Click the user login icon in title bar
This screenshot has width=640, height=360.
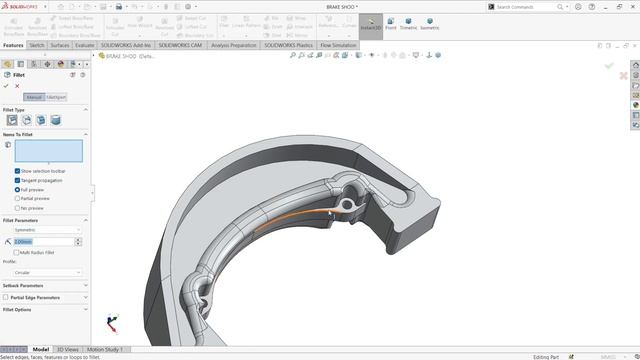[578, 7]
